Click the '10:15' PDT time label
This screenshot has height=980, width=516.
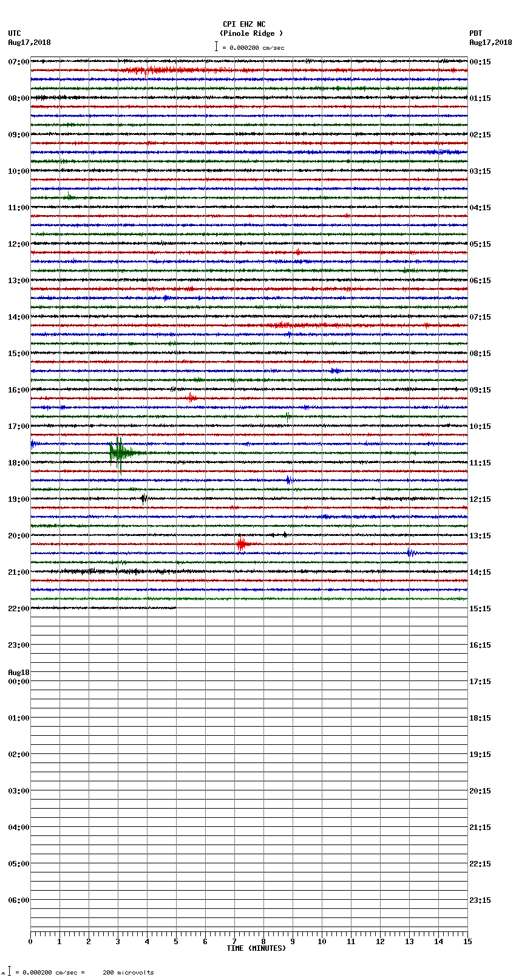point(480,427)
